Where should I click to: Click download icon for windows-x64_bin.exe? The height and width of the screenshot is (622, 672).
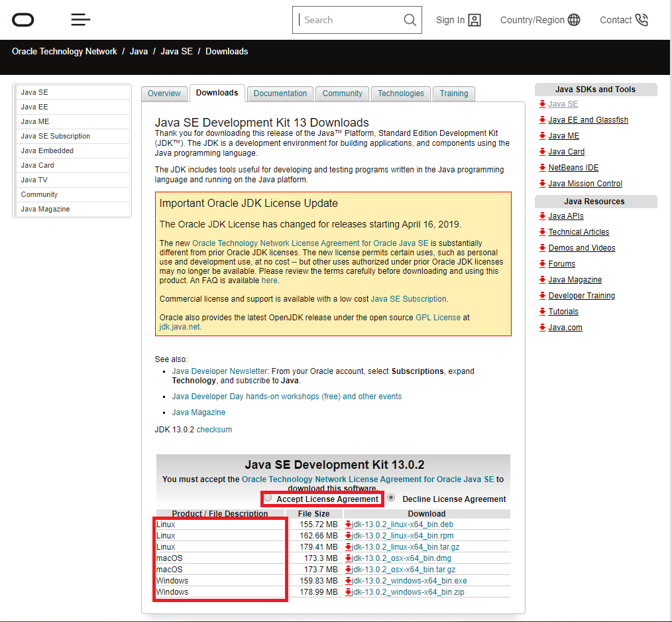[348, 580]
